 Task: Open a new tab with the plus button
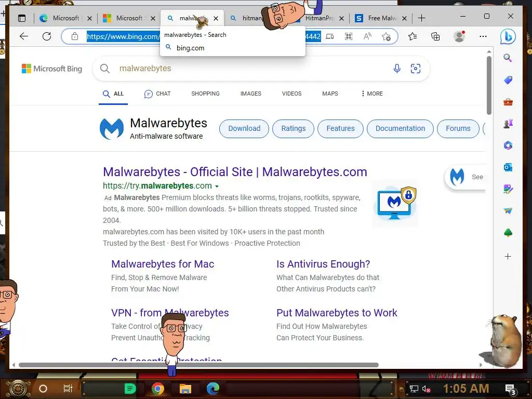(x=421, y=18)
